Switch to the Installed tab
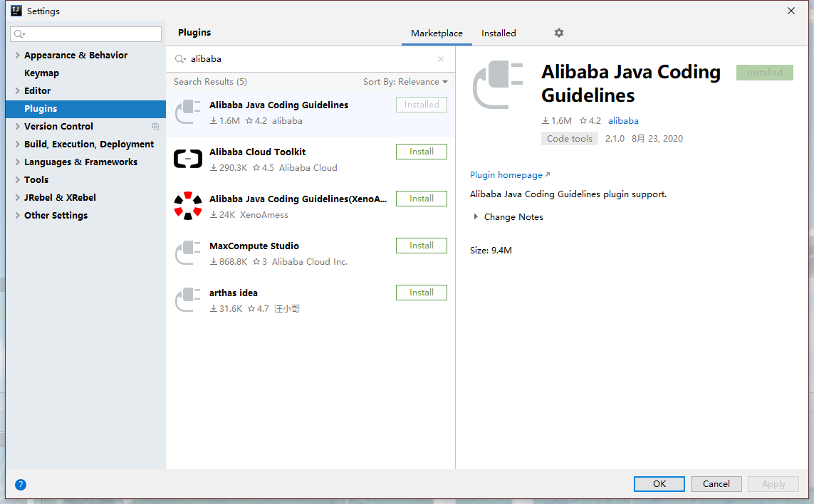 (499, 33)
